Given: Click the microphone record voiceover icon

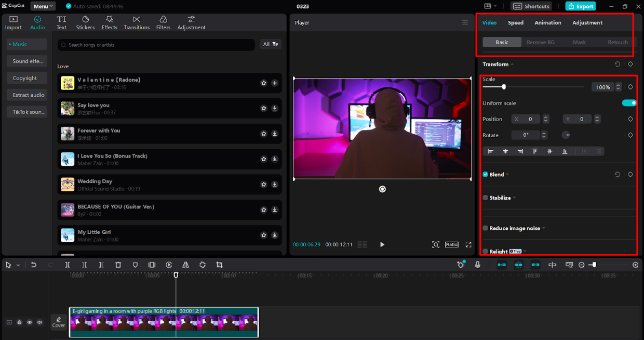Looking at the screenshot, I should coord(477,265).
